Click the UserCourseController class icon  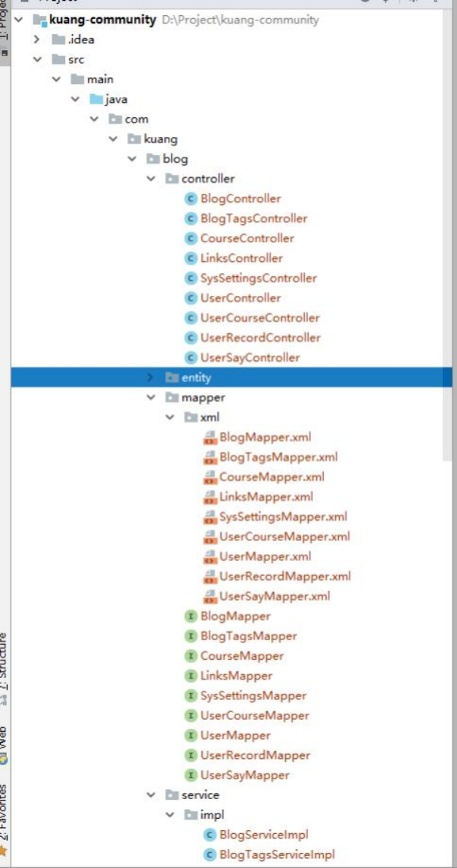[x=191, y=319]
